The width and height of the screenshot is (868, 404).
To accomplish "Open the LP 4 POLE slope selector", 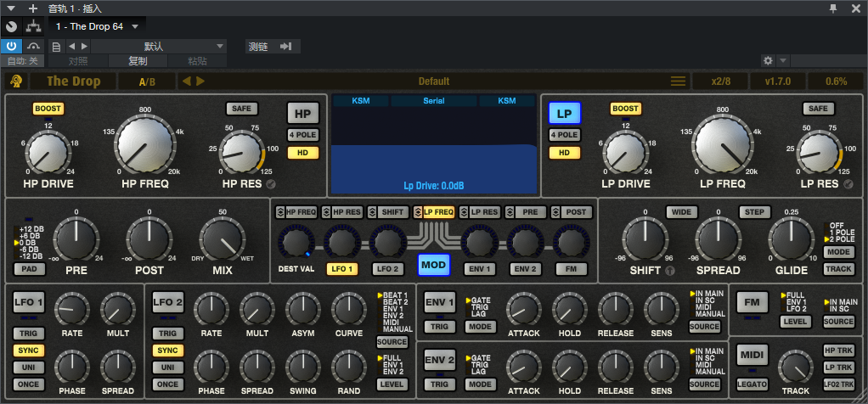I will (564, 134).
